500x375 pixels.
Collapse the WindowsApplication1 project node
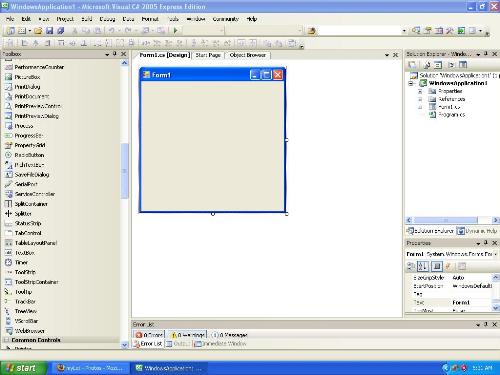pyautogui.click(x=411, y=83)
